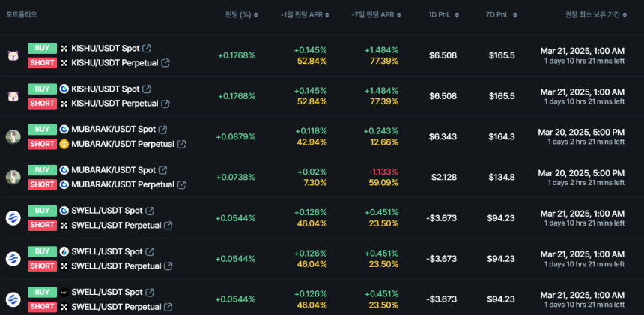Click BUY badge for Gate KISHU/USDT Spot
644x315 pixels.
[x=42, y=88]
